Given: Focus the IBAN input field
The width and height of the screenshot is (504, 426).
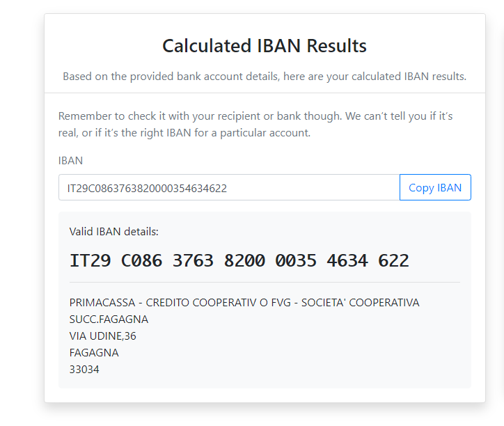Looking at the screenshot, I should click(228, 187).
